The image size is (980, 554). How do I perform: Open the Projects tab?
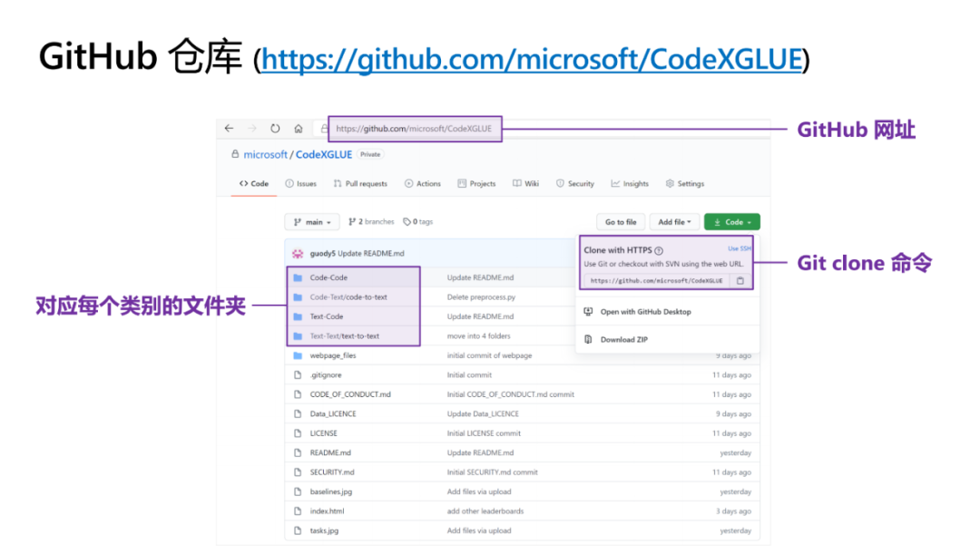tap(477, 184)
